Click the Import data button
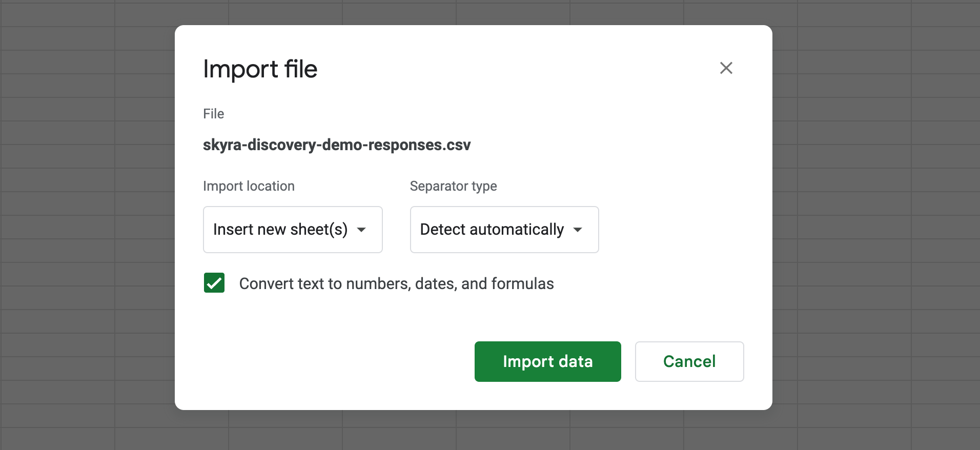 (547, 361)
